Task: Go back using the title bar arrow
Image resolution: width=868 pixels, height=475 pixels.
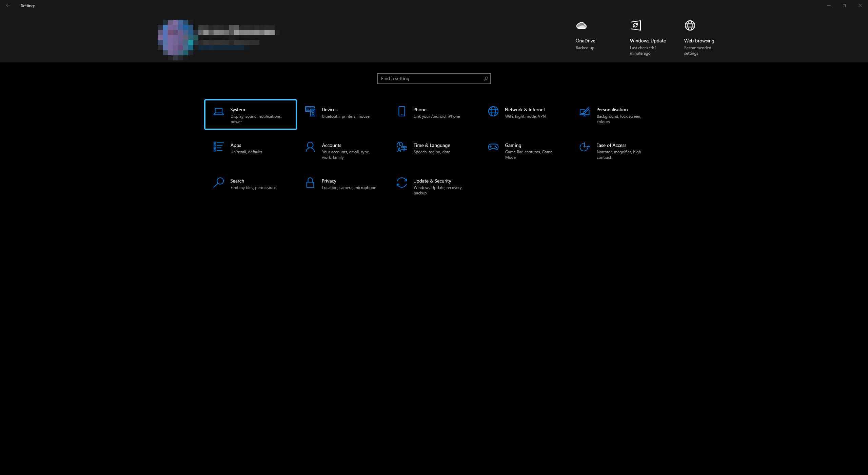Action: [8, 5]
